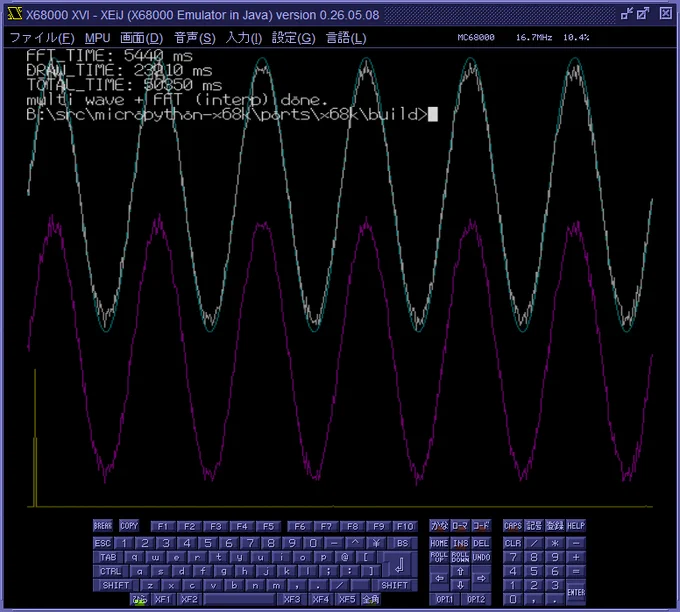Click the UNDO key
This screenshot has height=612, width=680.
point(481,557)
